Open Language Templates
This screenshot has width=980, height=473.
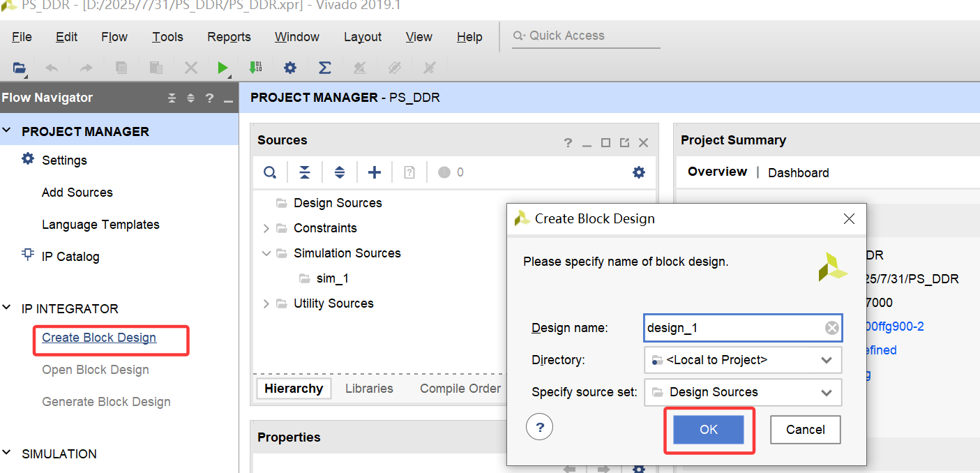[100, 225]
